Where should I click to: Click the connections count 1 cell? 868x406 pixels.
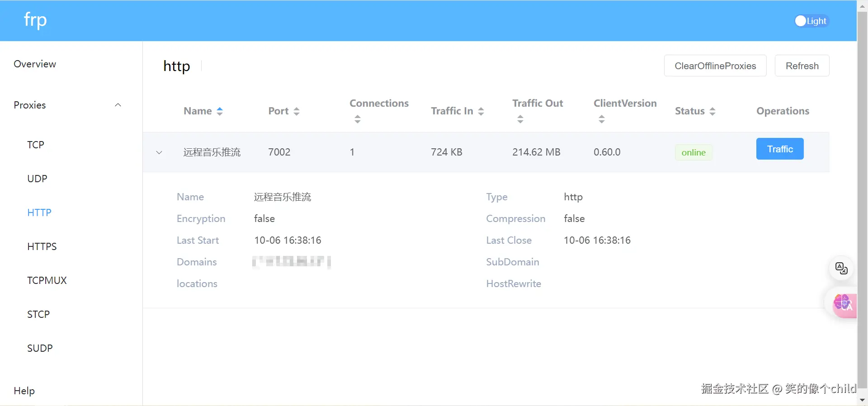pyautogui.click(x=352, y=152)
